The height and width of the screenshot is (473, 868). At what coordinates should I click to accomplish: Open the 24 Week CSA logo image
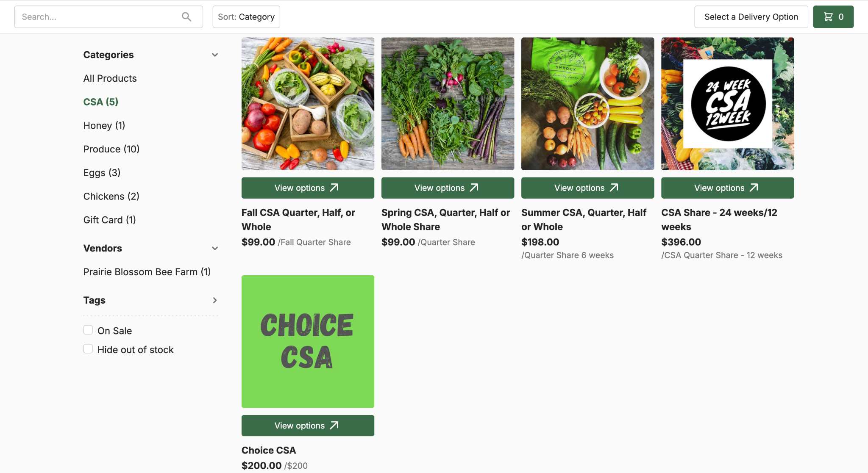727,104
